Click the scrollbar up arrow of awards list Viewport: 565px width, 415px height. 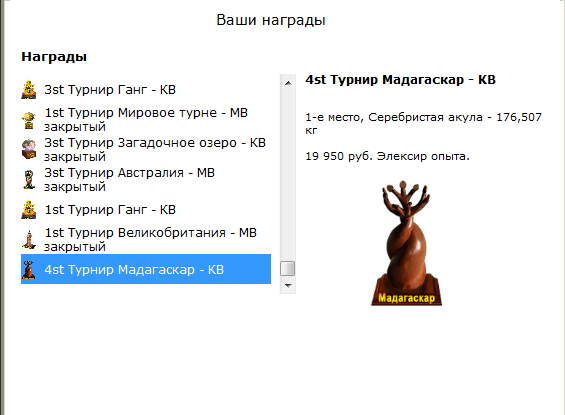pos(288,83)
